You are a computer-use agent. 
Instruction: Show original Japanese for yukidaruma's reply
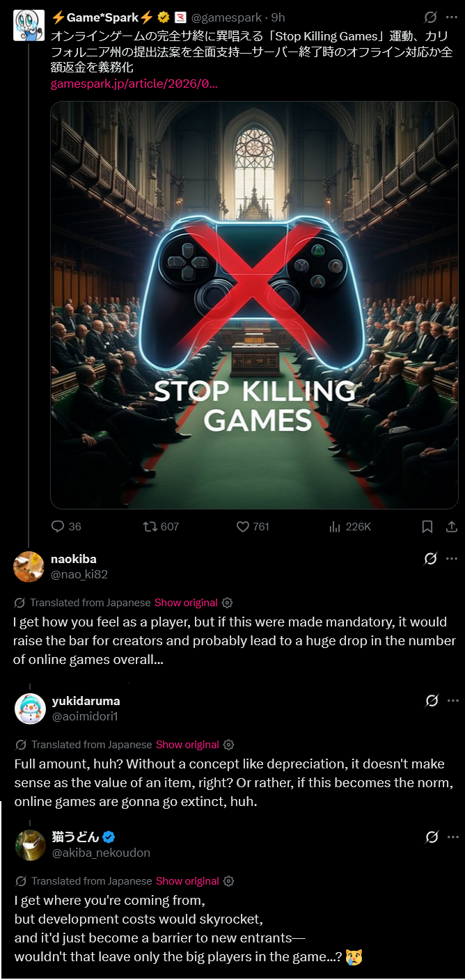coord(187,745)
